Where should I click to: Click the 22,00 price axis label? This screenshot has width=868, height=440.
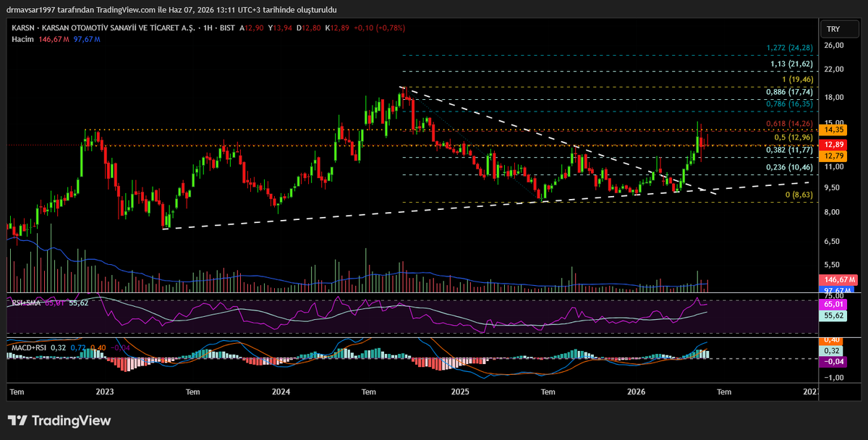(834, 69)
